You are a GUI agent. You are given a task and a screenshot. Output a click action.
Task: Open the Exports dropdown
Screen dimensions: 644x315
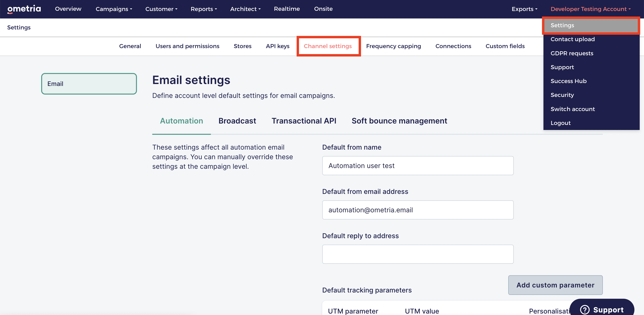(524, 9)
